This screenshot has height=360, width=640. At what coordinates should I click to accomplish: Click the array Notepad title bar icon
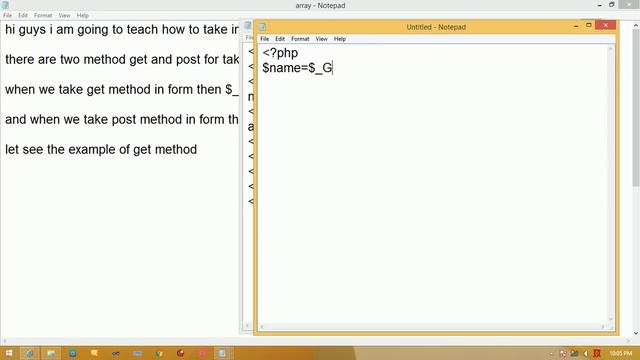pyautogui.click(x=5, y=5)
